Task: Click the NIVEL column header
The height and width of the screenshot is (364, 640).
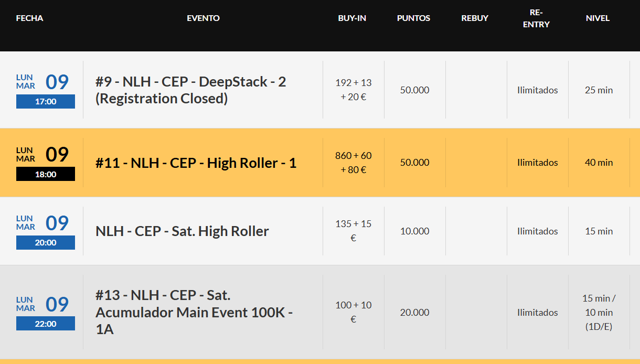Action: coord(598,18)
